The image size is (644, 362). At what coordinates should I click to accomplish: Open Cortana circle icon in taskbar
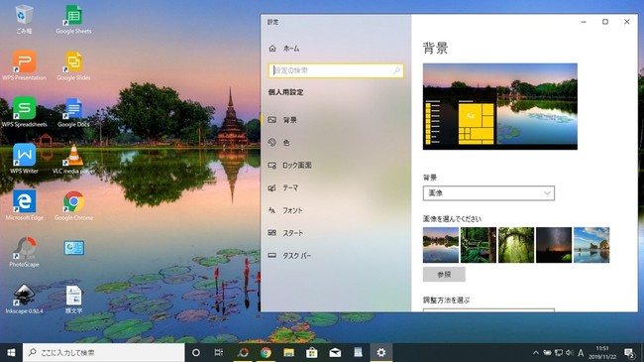pos(196,352)
